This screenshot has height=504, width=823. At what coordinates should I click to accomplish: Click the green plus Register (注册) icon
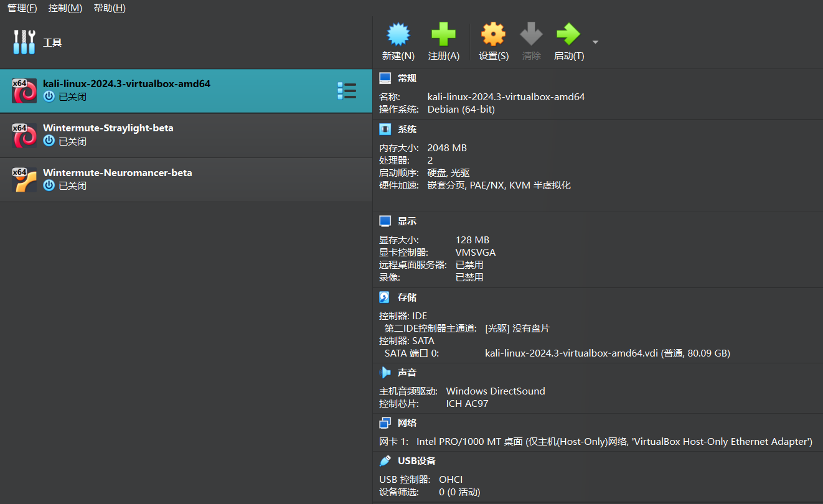(443, 35)
